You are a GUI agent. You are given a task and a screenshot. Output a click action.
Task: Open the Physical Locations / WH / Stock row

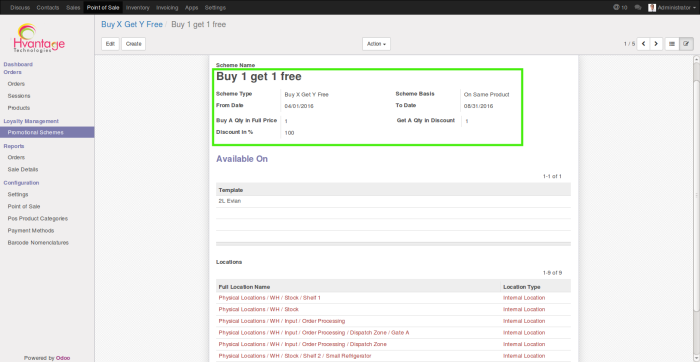[393, 309]
